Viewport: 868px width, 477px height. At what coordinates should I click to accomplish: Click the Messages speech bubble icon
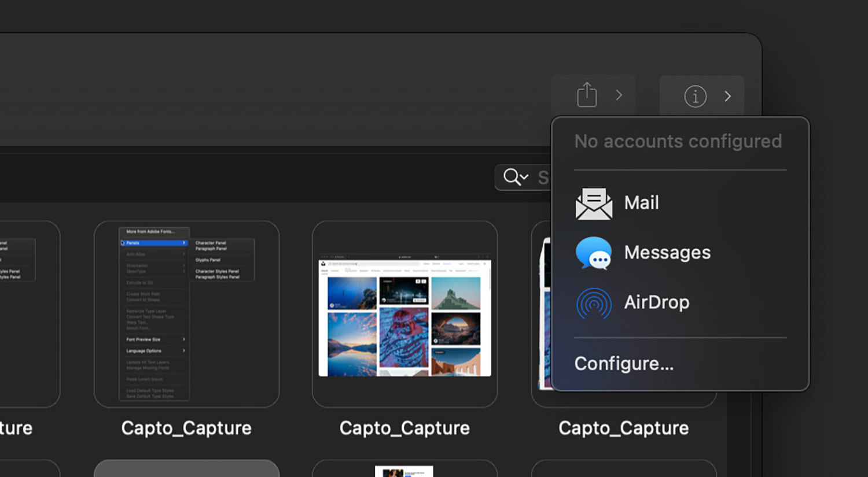pyautogui.click(x=594, y=253)
